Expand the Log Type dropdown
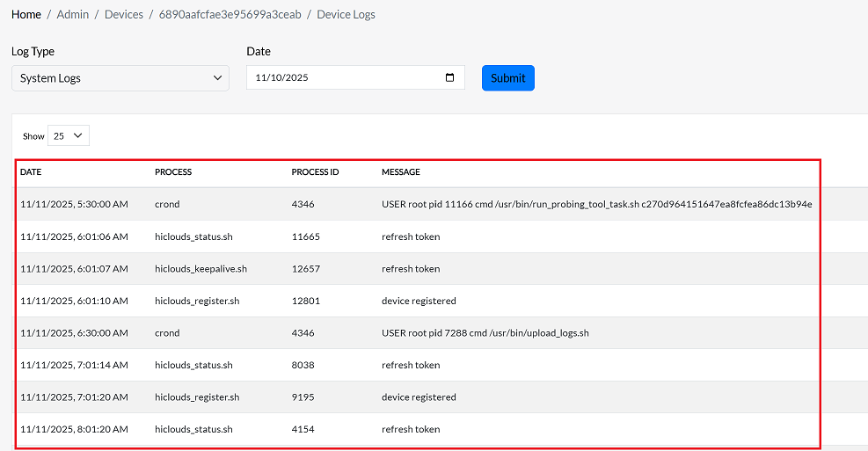 (120, 78)
